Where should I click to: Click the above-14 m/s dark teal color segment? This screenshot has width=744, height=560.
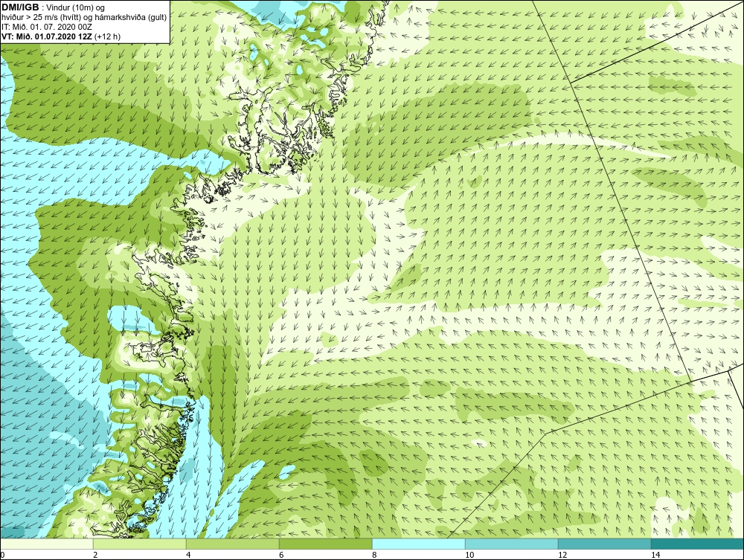[698, 544]
